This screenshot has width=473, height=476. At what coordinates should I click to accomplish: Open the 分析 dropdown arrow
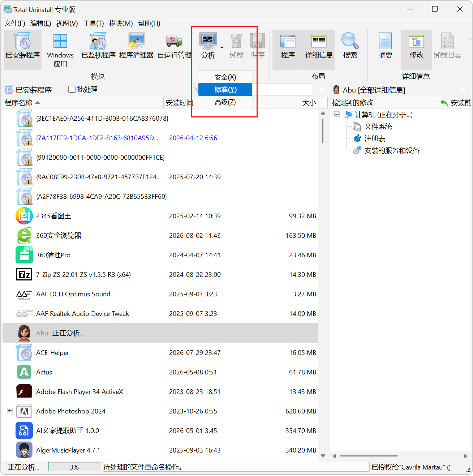(222, 47)
